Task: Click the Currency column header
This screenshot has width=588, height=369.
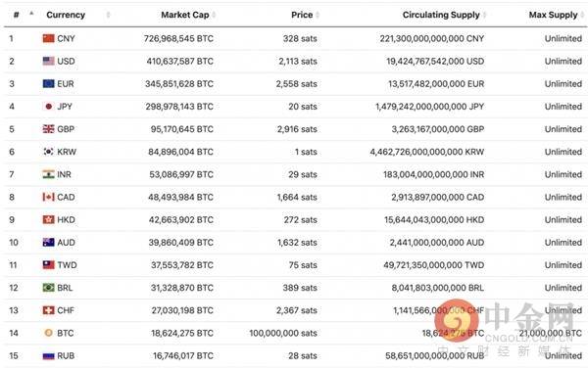Action: (66, 15)
